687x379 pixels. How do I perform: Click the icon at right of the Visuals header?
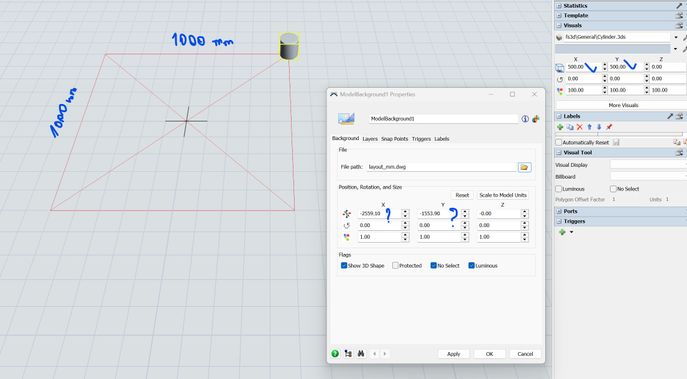click(680, 25)
